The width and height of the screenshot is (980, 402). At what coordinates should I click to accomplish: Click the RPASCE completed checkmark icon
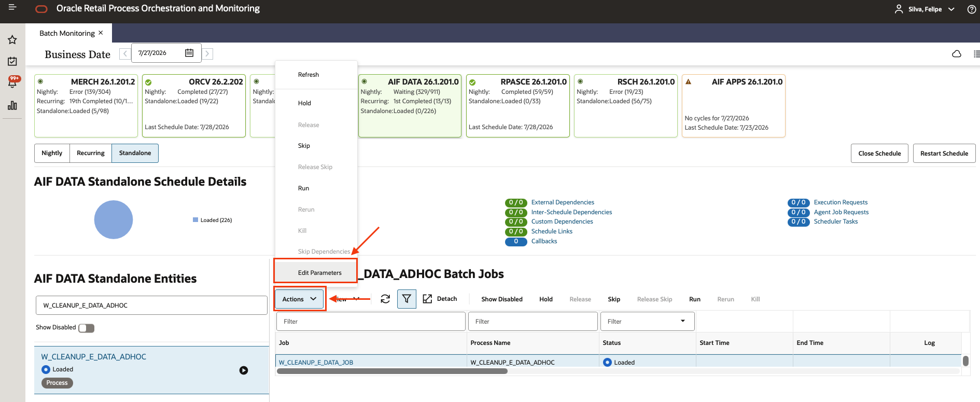[x=472, y=82]
